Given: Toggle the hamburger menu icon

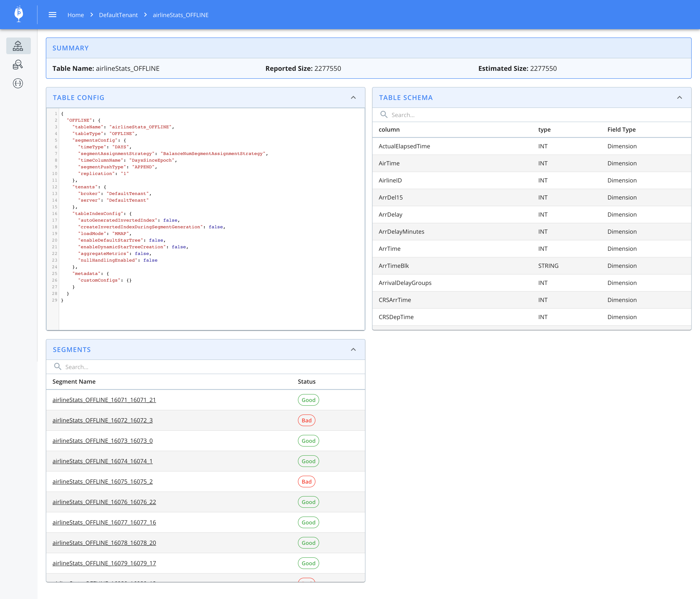Looking at the screenshot, I should pyautogui.click(x=52, y=15).
